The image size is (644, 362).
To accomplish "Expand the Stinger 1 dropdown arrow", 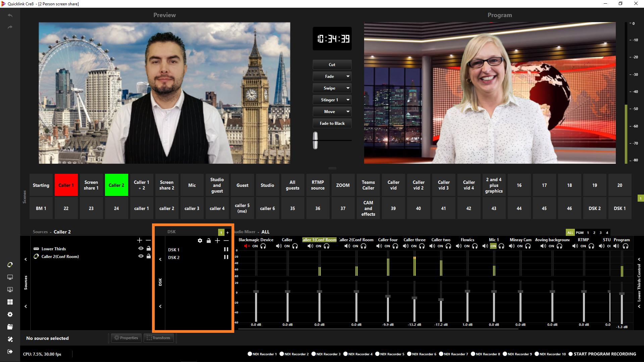I will pyautogui.click(x=348, y=100).
